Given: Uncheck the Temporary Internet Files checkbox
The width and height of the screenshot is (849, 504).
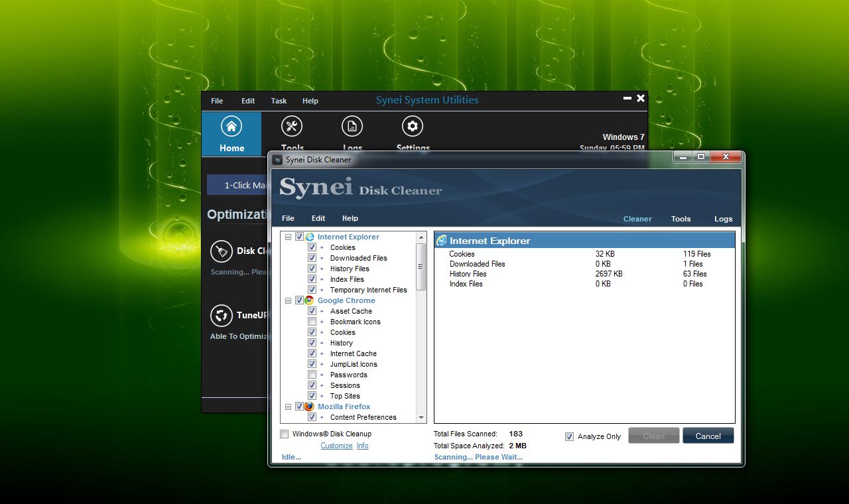Looking at the screenshot, I should [x=312, y=290].
